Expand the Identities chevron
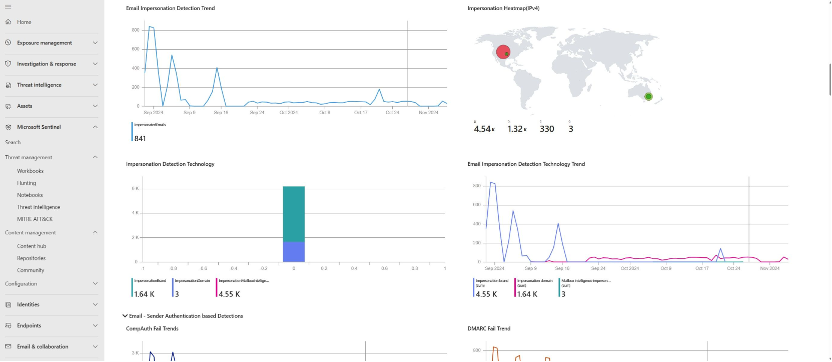Viewport: 832px width, 362px height. click(x=95, y=305)
